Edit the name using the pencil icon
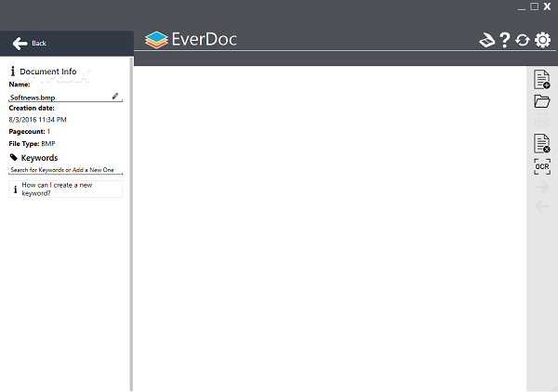This screenshot has height=392, width=558. tap(115, 96)
